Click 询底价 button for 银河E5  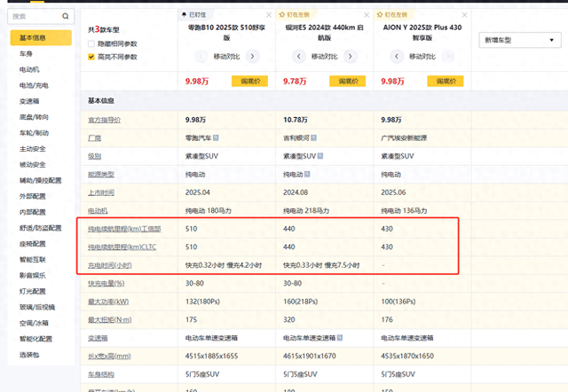click(347, 81)
